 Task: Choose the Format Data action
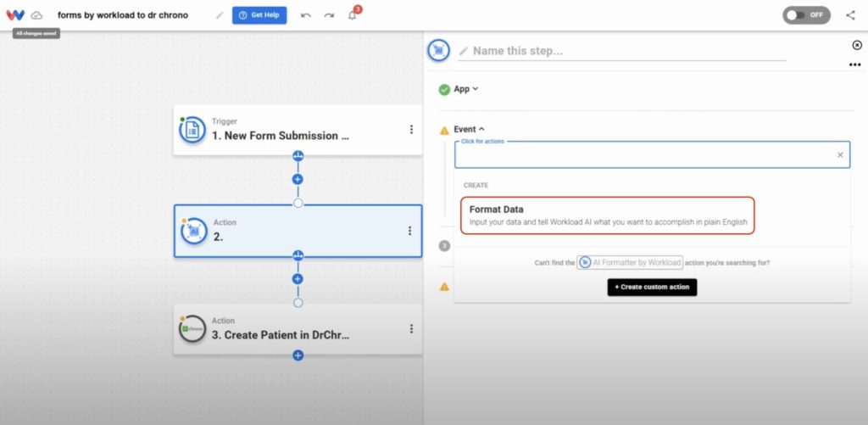(x=607, y=215)
